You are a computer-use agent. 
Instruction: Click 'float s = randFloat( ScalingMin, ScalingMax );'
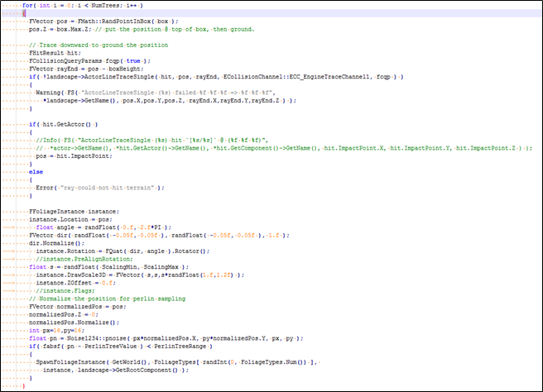[x=108, y=267]
